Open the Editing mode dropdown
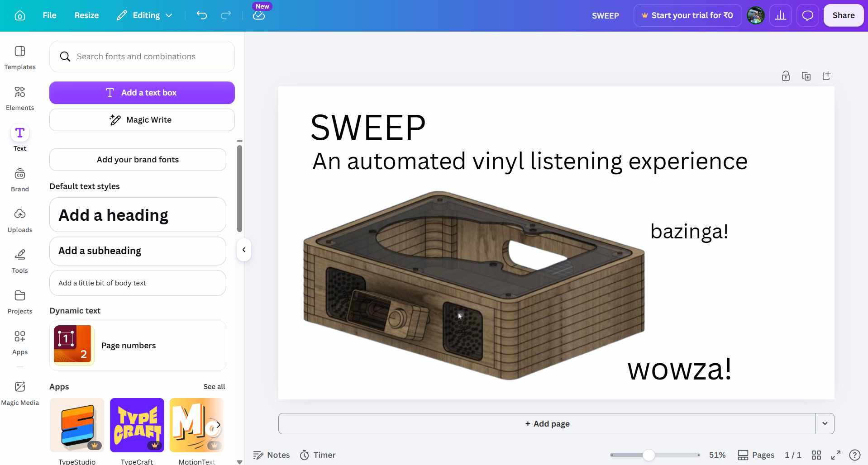This screenshot has width=868, height=465. click(x=144, y=15)
